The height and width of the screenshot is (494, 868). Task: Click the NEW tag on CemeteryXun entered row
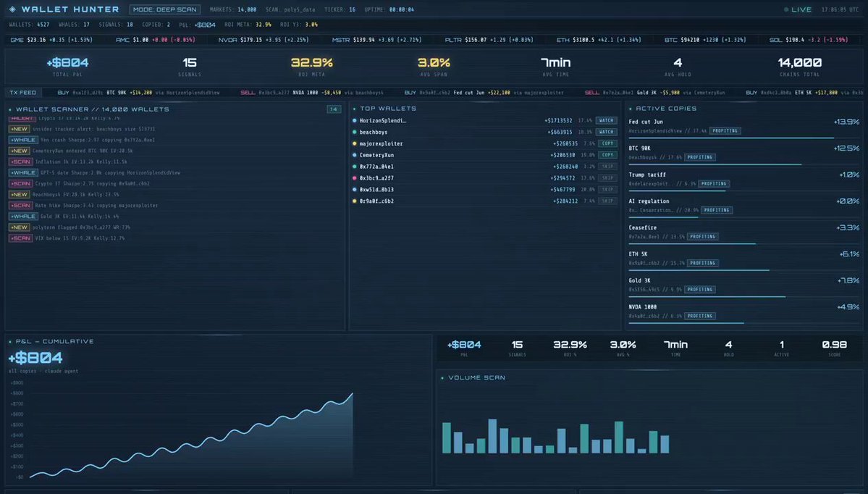point(19,151)
